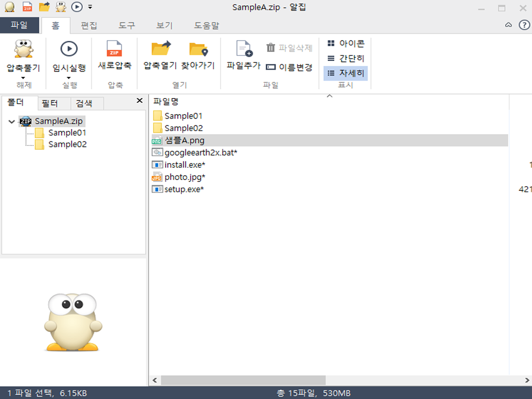
Task: Close the folder side panel
Action: pos(139,101)
